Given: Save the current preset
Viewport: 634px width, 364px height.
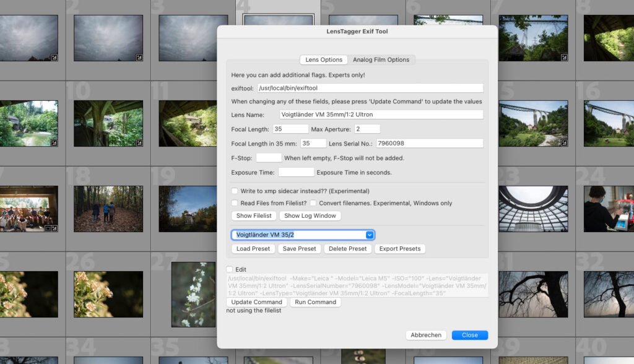Looking at the screenshot, I should 300,249.
